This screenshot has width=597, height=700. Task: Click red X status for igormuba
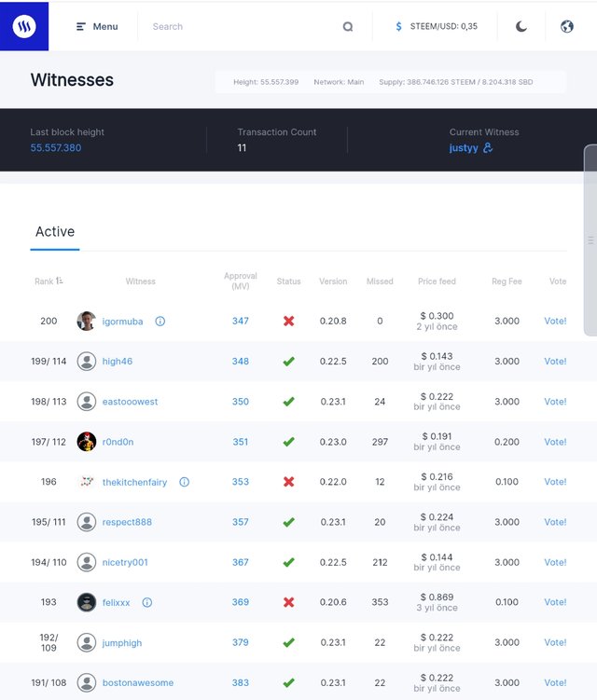coord(288,321)
